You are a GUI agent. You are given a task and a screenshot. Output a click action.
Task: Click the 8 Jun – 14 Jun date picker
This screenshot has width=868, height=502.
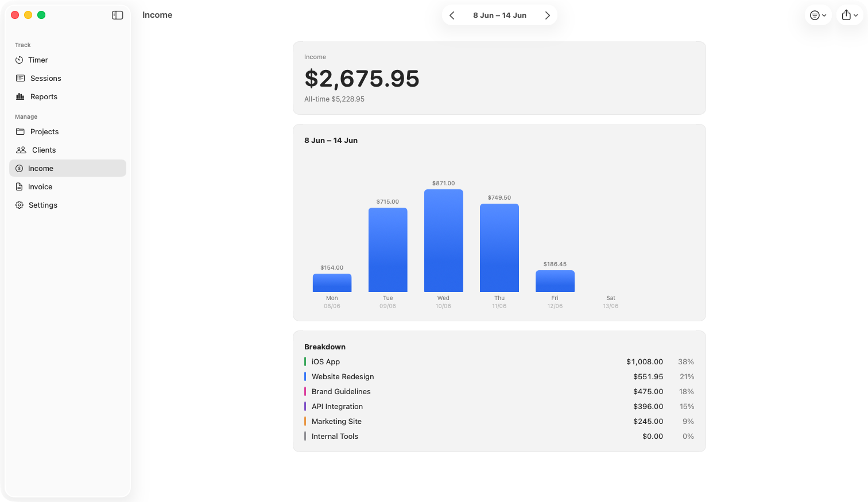[x=499, y=15]
